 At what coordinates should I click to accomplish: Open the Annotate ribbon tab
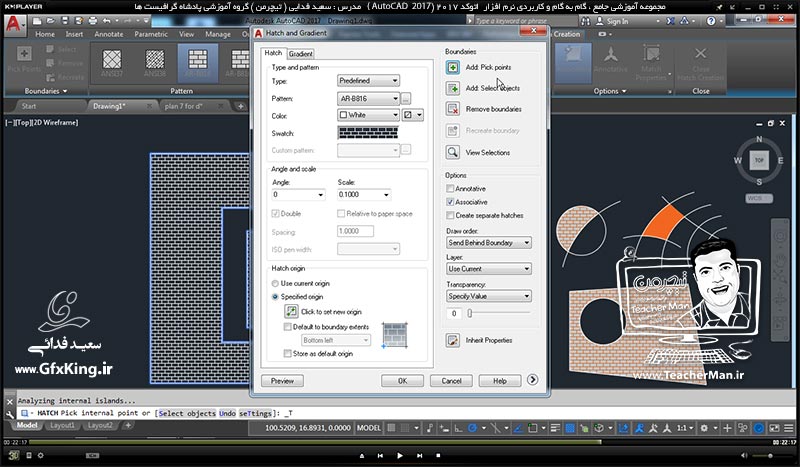109,34
